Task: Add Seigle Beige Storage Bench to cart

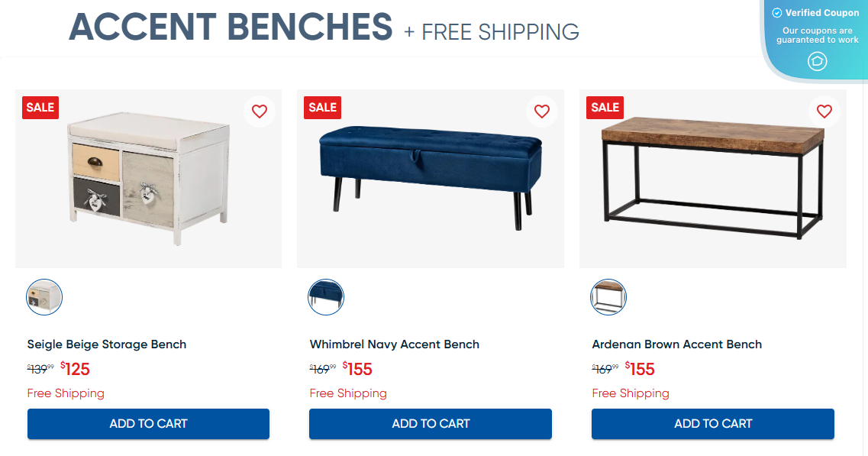Action: point(148,423)
